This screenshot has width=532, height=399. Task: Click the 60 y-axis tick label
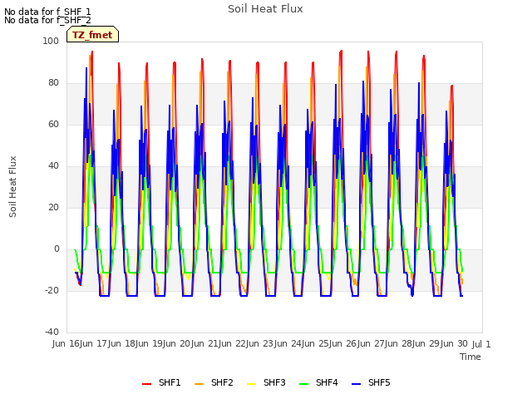[x=53, y=124]
